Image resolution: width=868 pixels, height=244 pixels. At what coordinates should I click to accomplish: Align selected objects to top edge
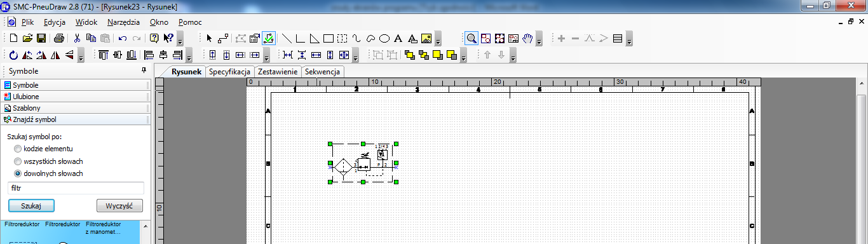coord(104,55)
